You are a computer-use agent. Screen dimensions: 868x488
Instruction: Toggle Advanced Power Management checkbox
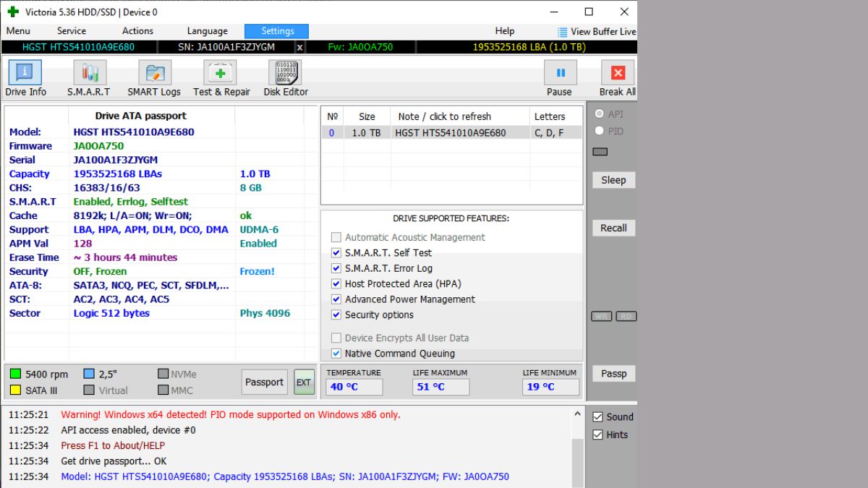coord(336,299)
